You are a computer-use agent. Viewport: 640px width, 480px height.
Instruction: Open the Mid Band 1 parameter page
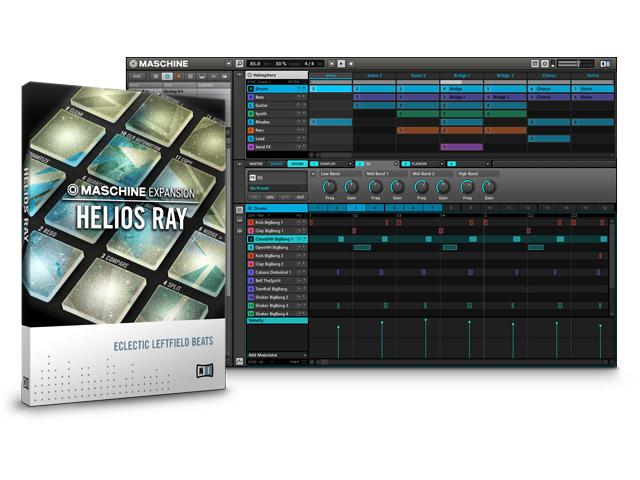[384, 174]
